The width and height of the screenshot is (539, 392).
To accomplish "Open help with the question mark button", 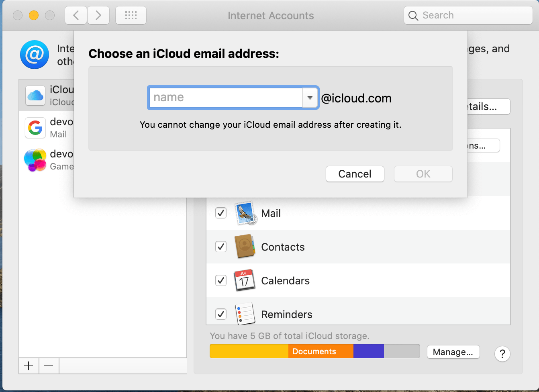I will (x=502, y=354).
